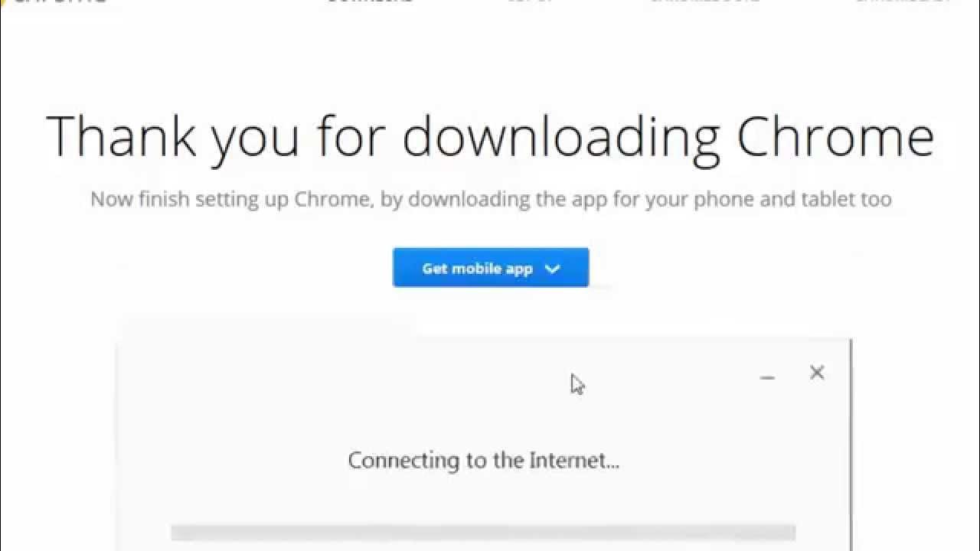The image size is (980, 551).
Task: Click the installer dialog's empty title bar
Action: [x=383, y=373]
